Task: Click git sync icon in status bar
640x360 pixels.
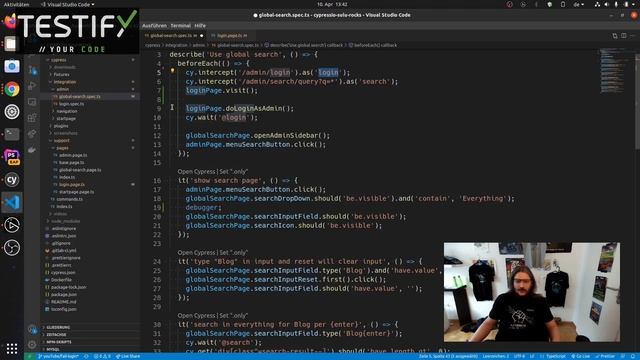Action: 86,356
